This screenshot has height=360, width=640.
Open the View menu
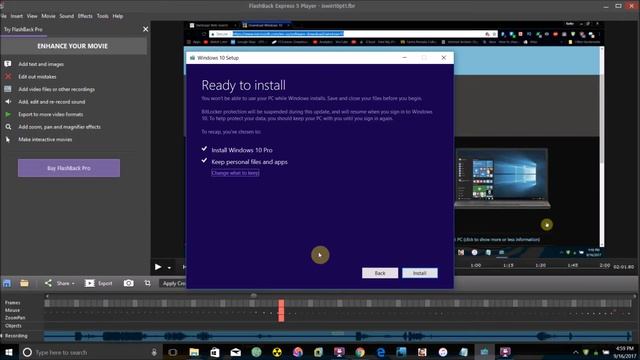(32, 16)
